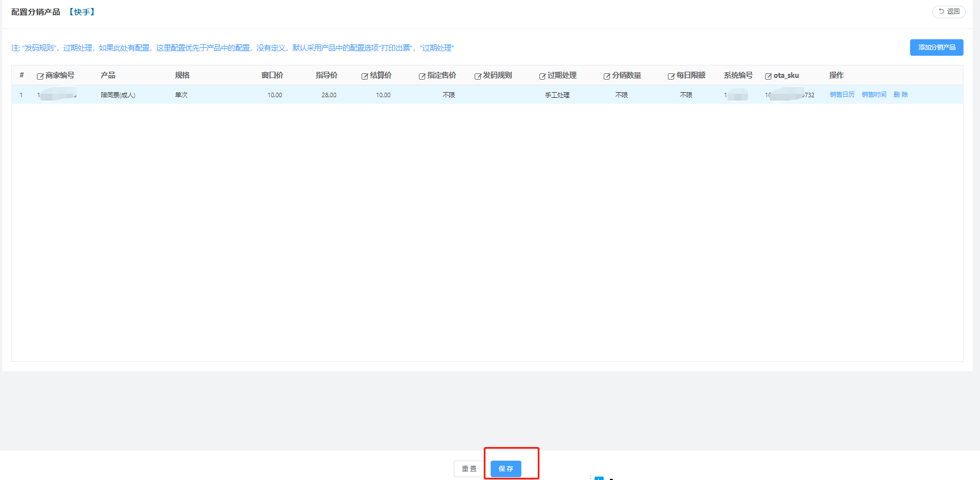This screenshot has height=480, width=980.
Task: Reset the form with 重置 button
Action: (x=469, y=469)
